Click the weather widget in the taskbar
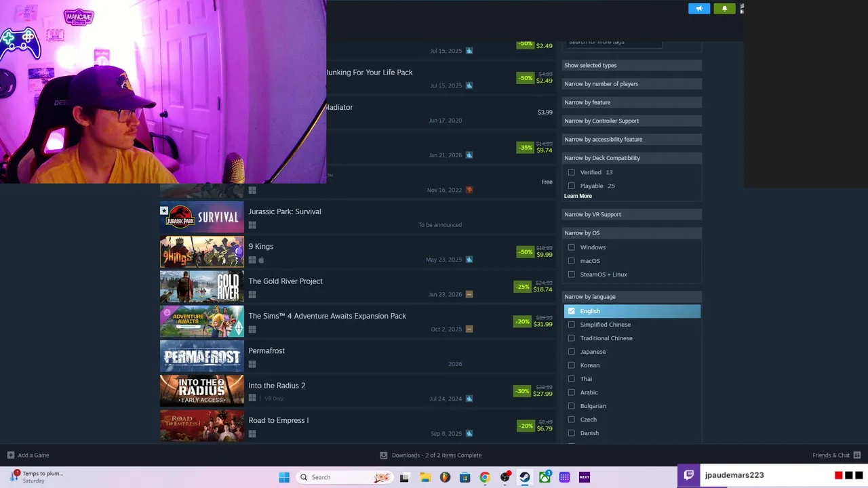 coord(37,476)
